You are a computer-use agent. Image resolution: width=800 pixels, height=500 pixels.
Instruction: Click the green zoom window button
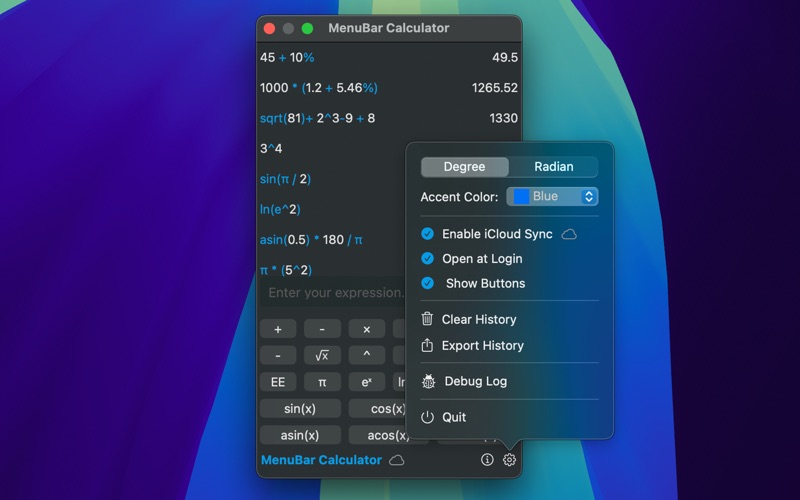(307, 29)
